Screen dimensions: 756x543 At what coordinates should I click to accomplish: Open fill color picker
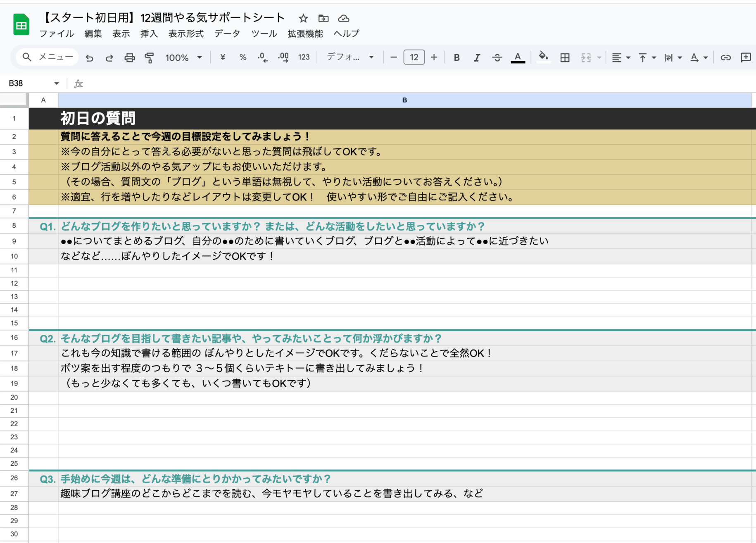(544, 57)
